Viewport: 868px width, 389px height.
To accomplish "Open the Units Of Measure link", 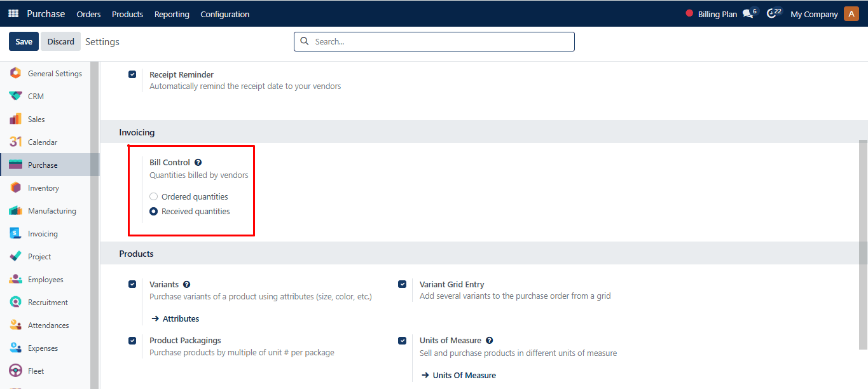I will coord(458,375).
